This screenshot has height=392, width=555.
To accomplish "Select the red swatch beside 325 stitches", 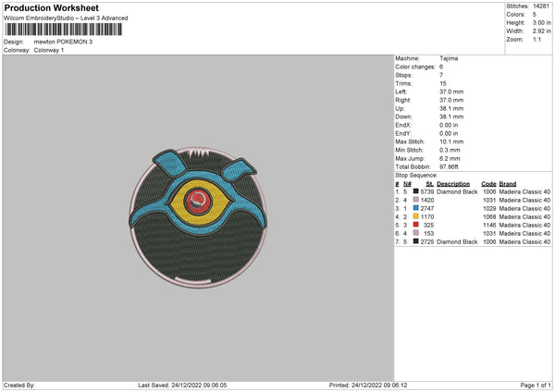I will (x=416, y=225).
